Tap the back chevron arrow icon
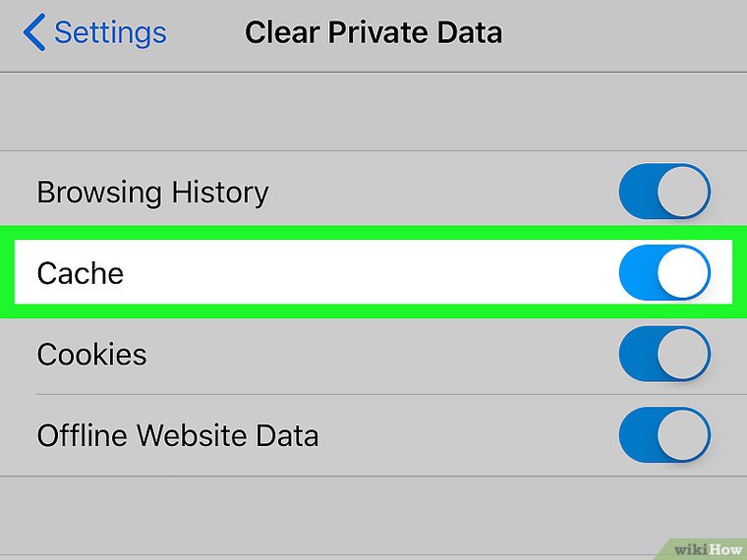 coord(33,32)
